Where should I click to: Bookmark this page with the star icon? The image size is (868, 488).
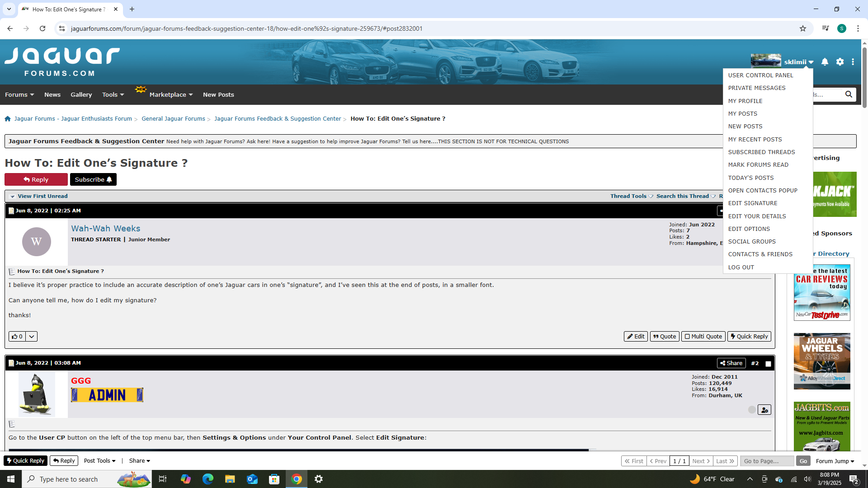(802, 28)
